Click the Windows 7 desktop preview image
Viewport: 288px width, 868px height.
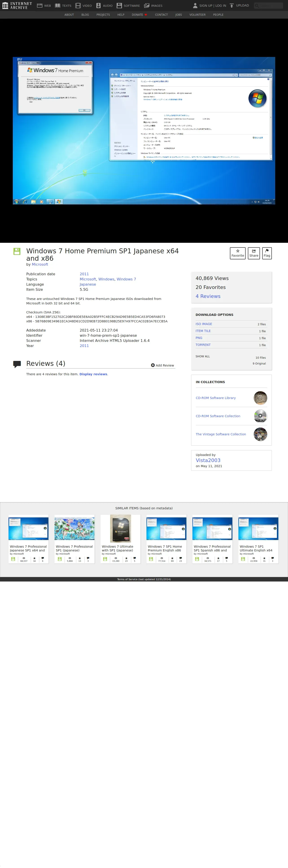(144, 130)
